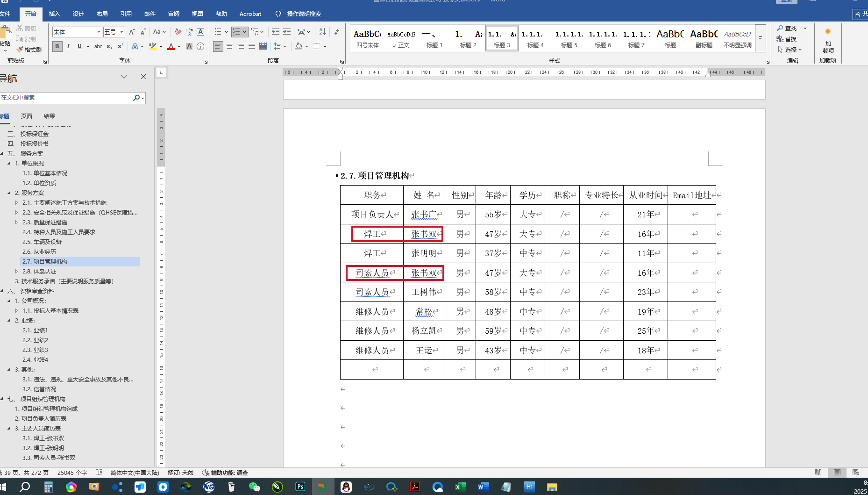
Task: Increase font size with the grow font icon
Action: point(132,32)
